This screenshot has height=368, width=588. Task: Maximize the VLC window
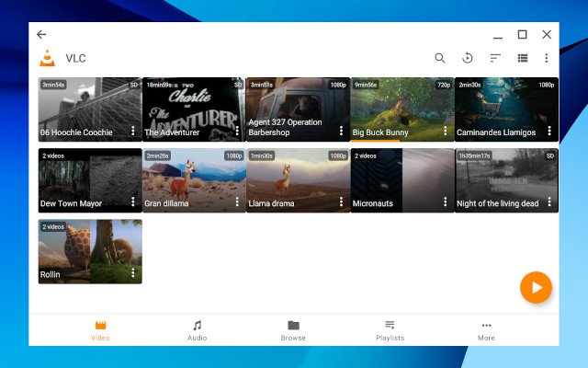tap(523, 35)
